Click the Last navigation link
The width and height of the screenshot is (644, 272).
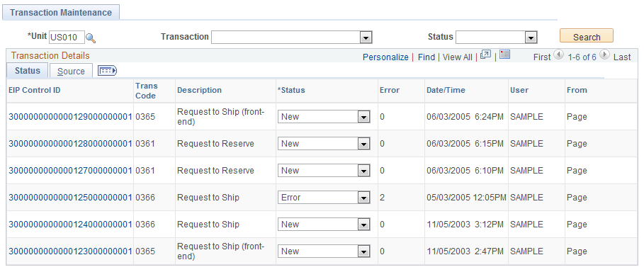(x=622, y=57)
